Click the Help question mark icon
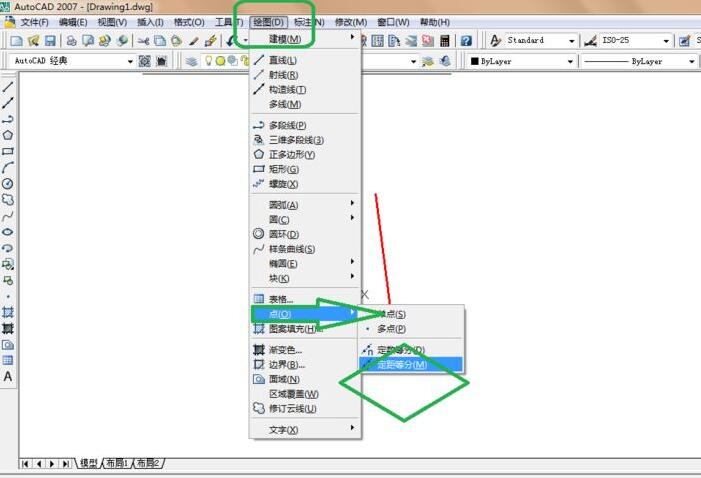The width and height of the screenshot is (701, 478). [x=466, y=41]
